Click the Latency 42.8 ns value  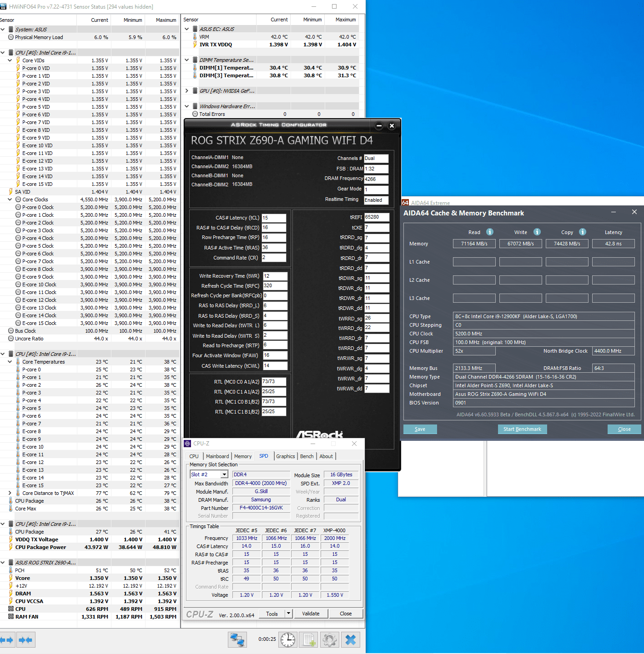(x=613, y=244)
